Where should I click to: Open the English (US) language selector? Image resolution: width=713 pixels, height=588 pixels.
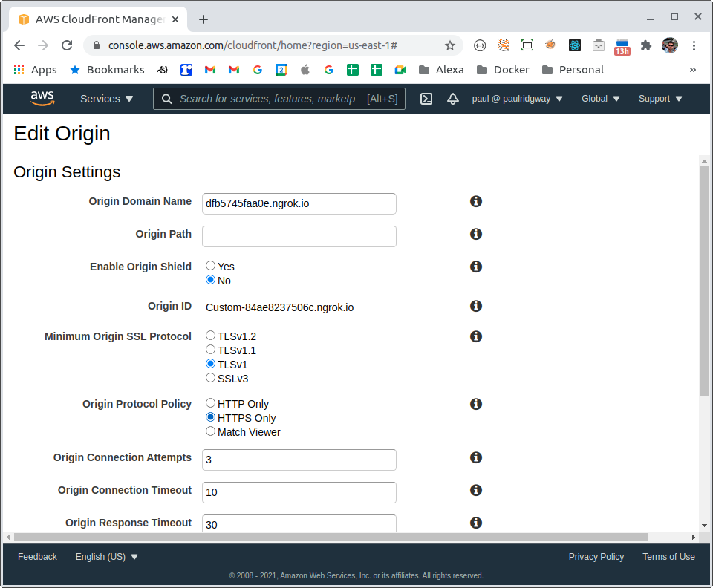pos(106,557)
